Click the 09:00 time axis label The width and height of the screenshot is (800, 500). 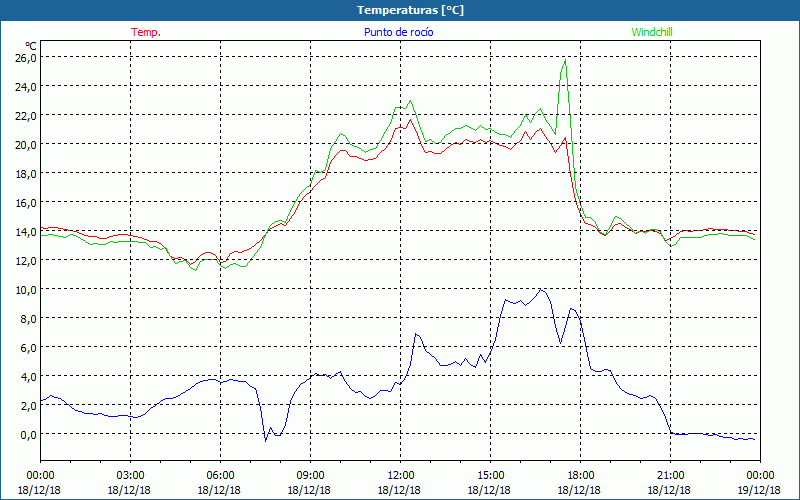(x=310, y=476)
